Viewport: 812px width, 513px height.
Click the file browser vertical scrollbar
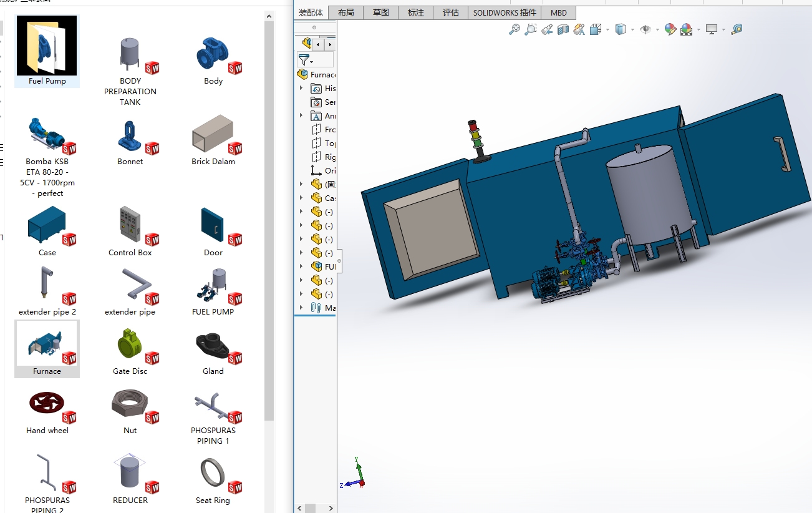(x=269, y=218)
